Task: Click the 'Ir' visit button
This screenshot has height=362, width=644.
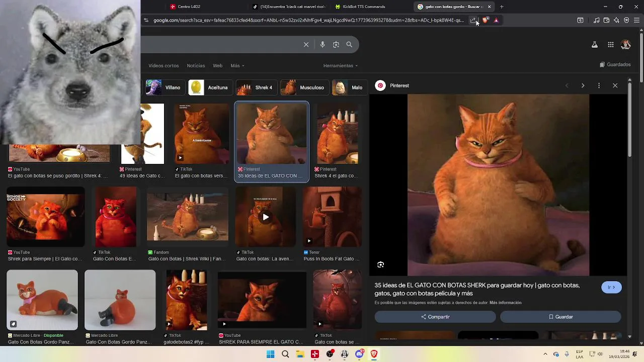Action: click(x=611, y=287)
